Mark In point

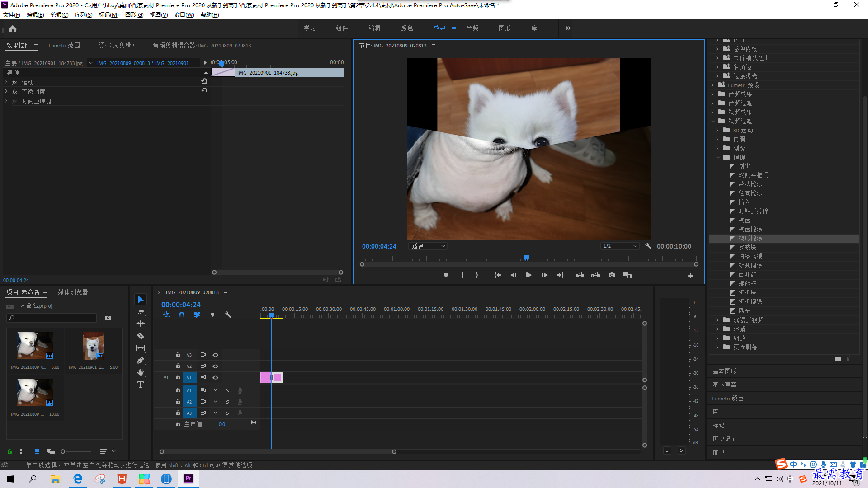pyautogui.click(x=462, y=275)
